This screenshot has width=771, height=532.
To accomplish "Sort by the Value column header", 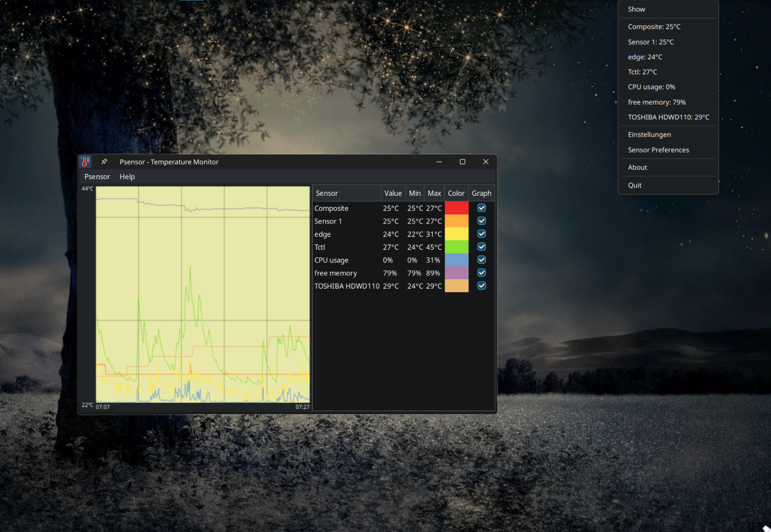I will pyautogui.click(x=393, y=193).
